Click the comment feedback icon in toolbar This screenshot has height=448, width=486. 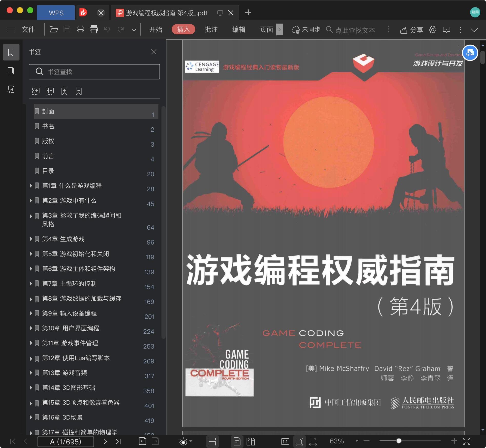(x=447, y=30)
